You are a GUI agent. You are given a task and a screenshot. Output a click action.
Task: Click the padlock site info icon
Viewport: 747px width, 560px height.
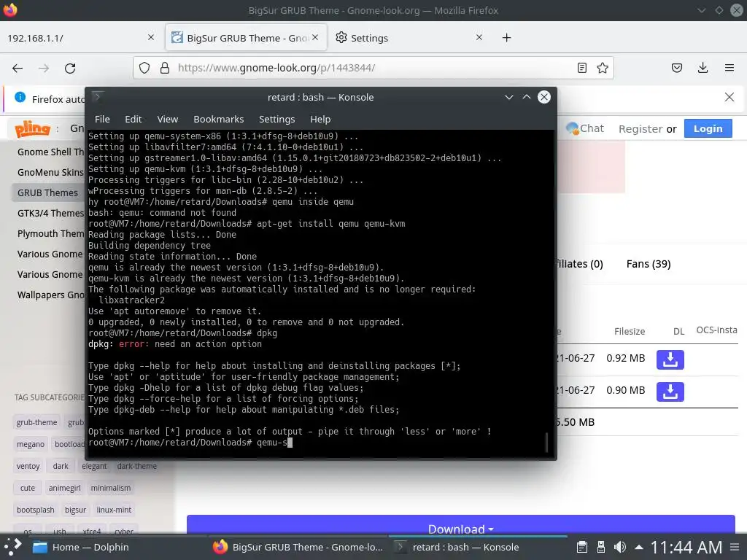(x=165, y=68)
